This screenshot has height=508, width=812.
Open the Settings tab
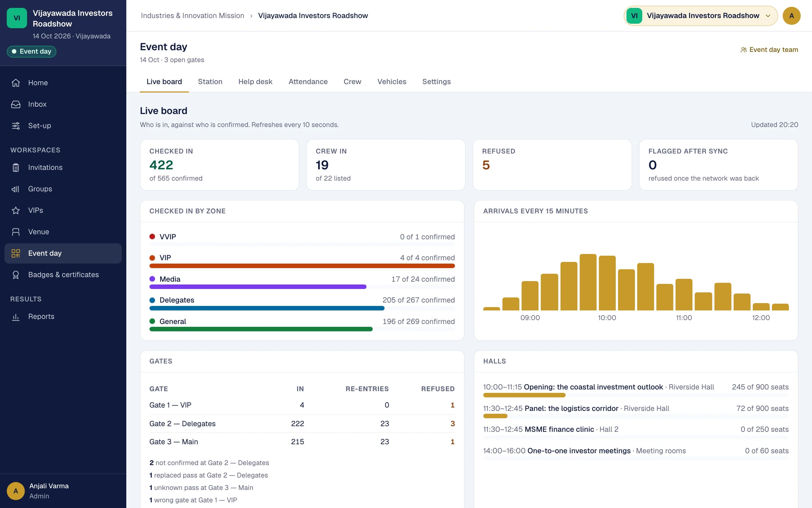[x=436, y=82]
